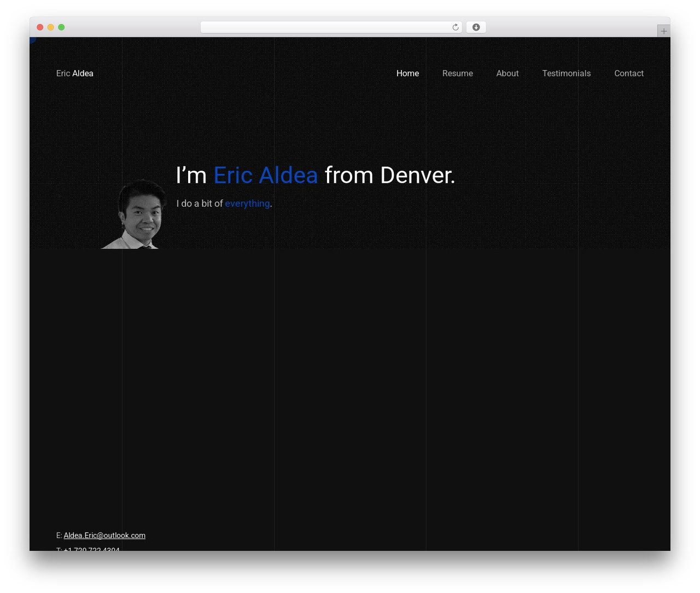
Task: Go to the Resume section
Action: tap(458, 73)
